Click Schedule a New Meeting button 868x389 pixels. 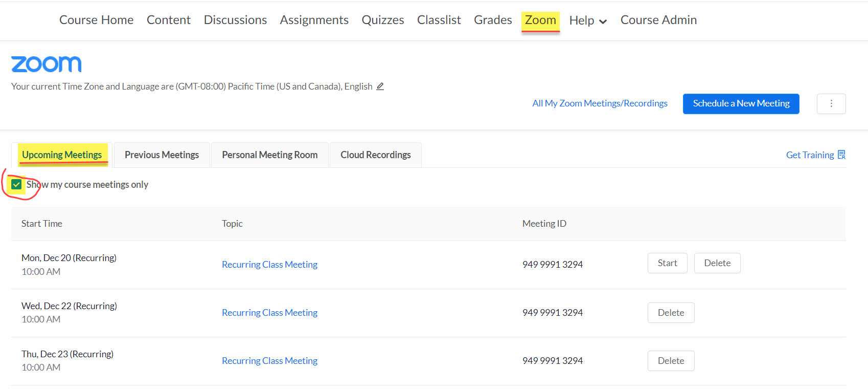point(741,103)
